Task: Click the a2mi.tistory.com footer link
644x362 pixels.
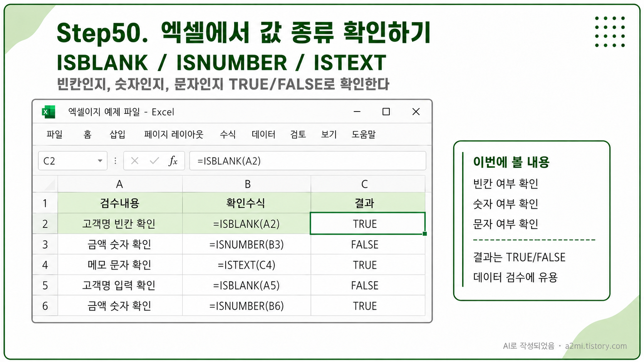Action: 596,346
